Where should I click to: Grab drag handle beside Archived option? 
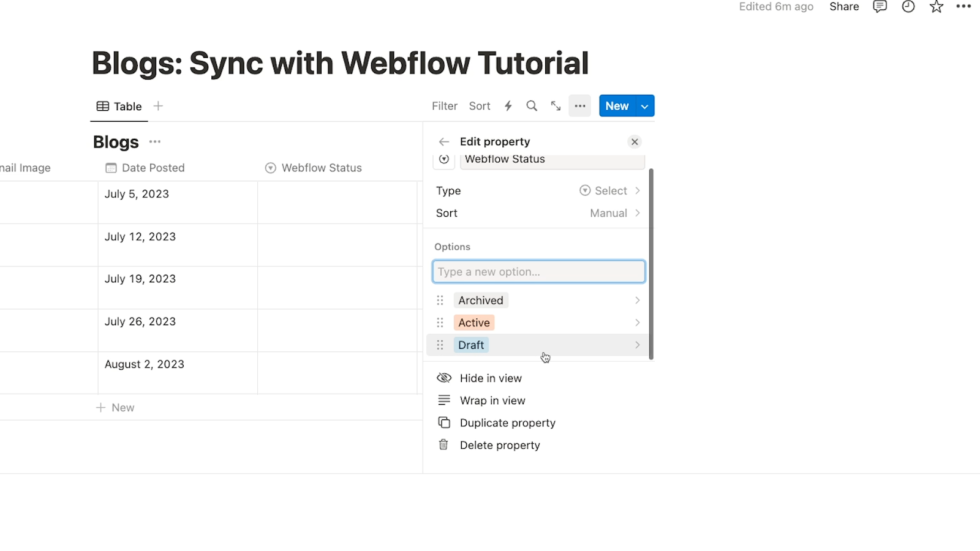pos(440,301)
